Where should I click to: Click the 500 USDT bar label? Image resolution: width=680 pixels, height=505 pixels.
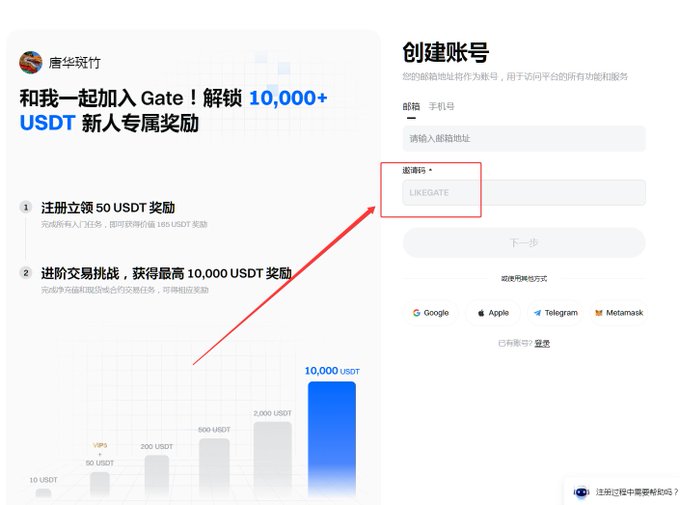tap(214, 430)
